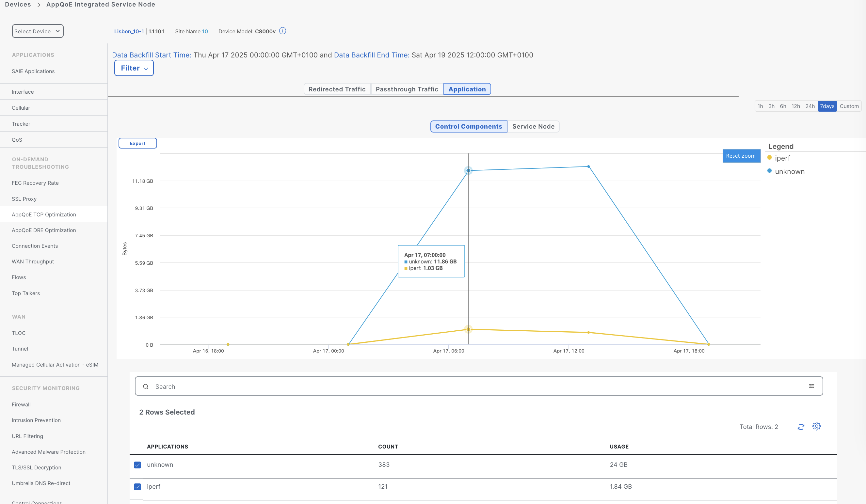Click iperf data point at 07:00
The width and height of the screenshot is (866, 504).
click(468, 329)
